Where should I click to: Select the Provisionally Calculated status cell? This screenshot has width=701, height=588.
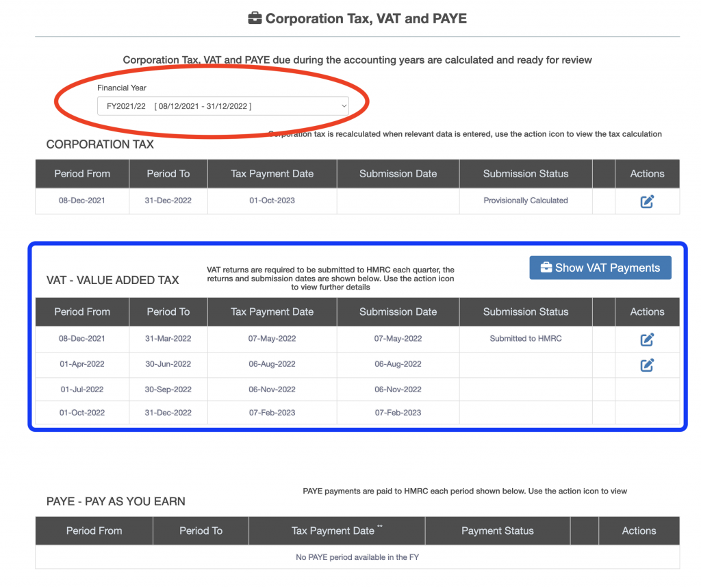coord(525,201)
